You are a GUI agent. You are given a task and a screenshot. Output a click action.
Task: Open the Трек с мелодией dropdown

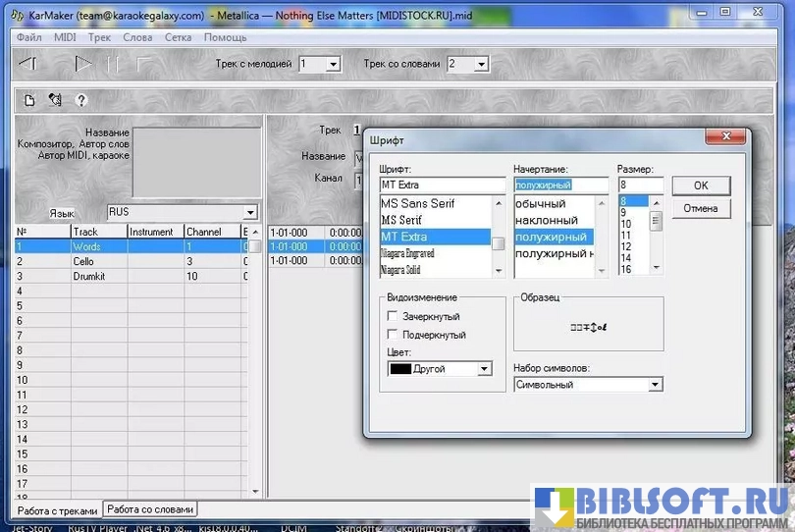point(333,64)
